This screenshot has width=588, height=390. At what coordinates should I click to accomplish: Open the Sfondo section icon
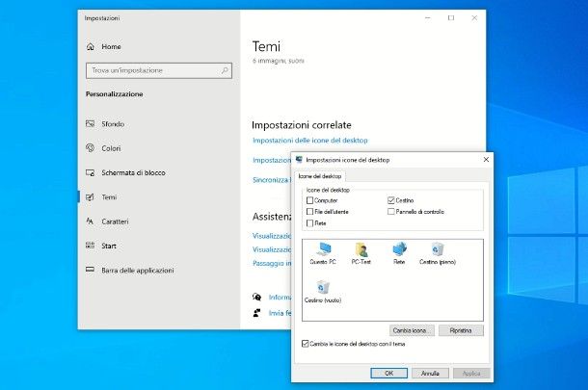tap(90, 123)
